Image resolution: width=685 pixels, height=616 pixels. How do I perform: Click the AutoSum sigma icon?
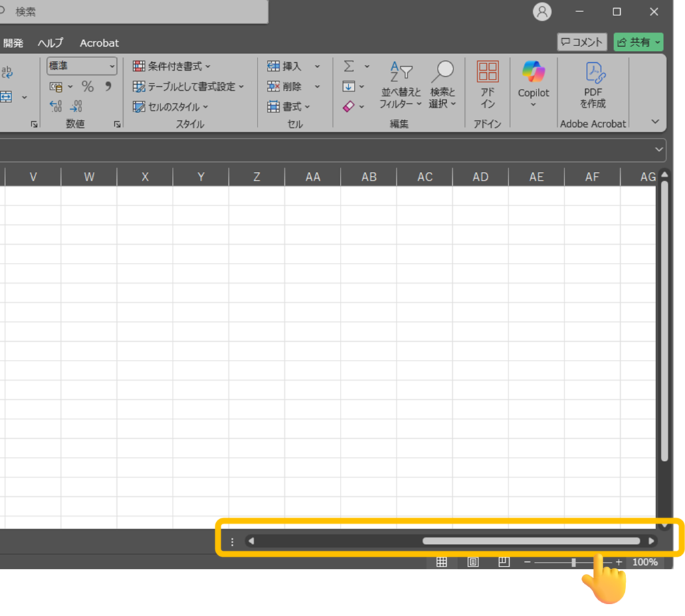click(x=349, y=66)
